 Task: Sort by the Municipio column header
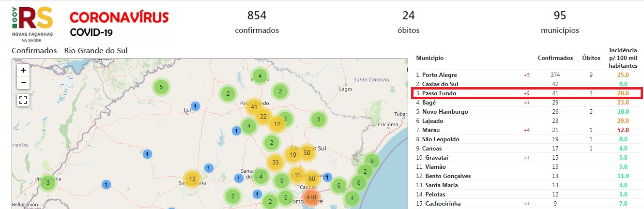pyautogui.click(x=429, y=58)
